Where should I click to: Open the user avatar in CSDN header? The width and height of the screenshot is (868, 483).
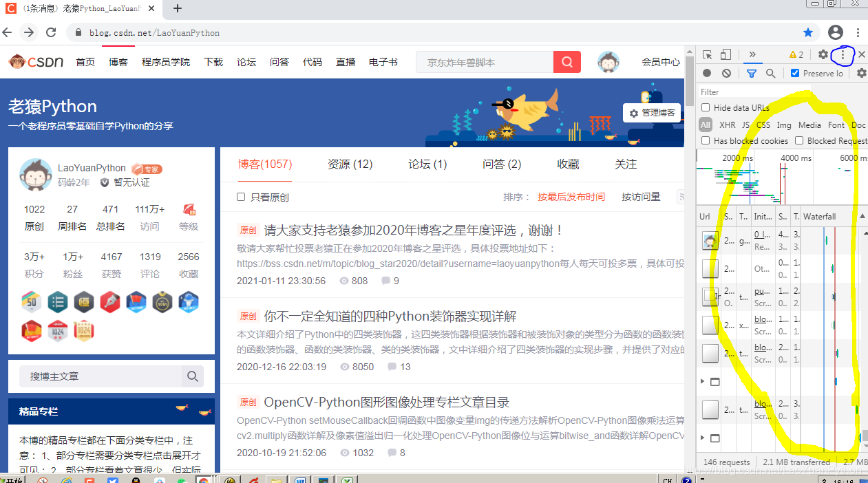click(x=608, y=62)
